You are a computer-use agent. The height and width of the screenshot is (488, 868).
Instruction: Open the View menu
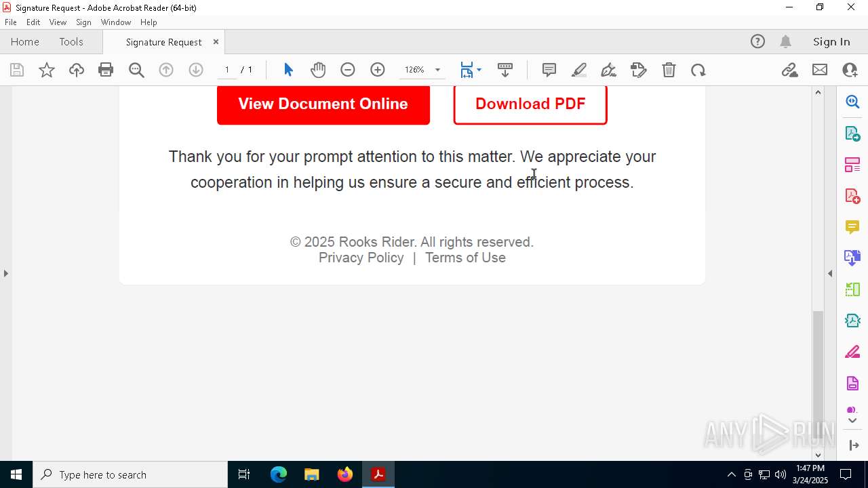(58, 22)
